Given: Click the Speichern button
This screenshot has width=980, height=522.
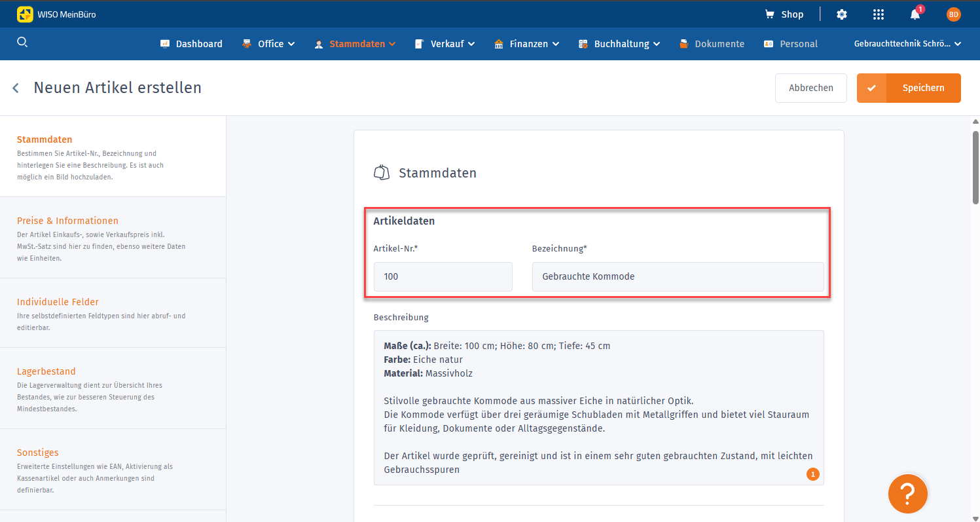Looking at the screenshot, I should 909,88.
